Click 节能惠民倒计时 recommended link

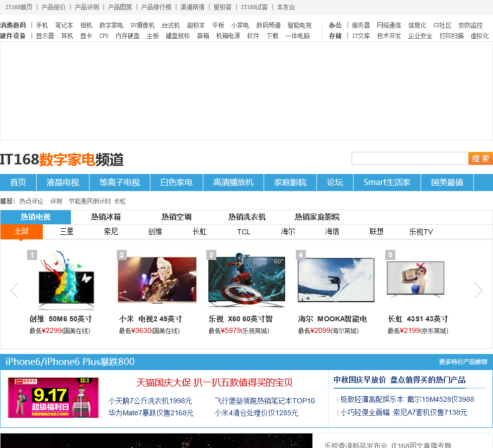(90, 202)
